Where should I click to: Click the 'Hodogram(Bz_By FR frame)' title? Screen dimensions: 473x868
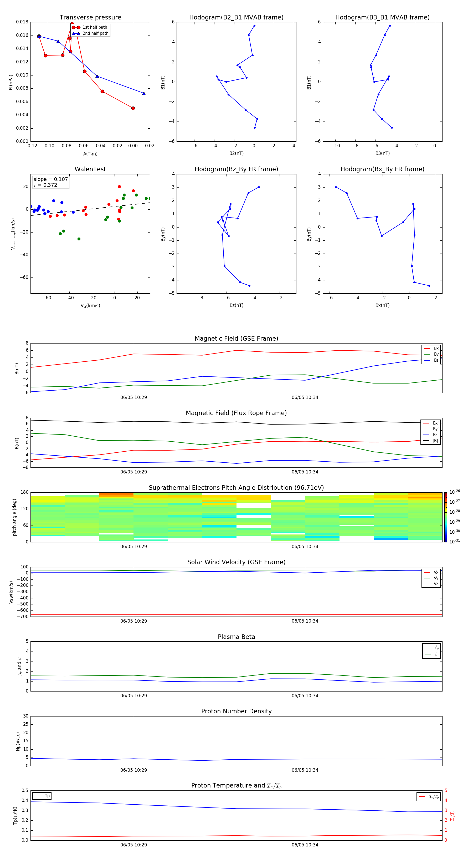236,169
